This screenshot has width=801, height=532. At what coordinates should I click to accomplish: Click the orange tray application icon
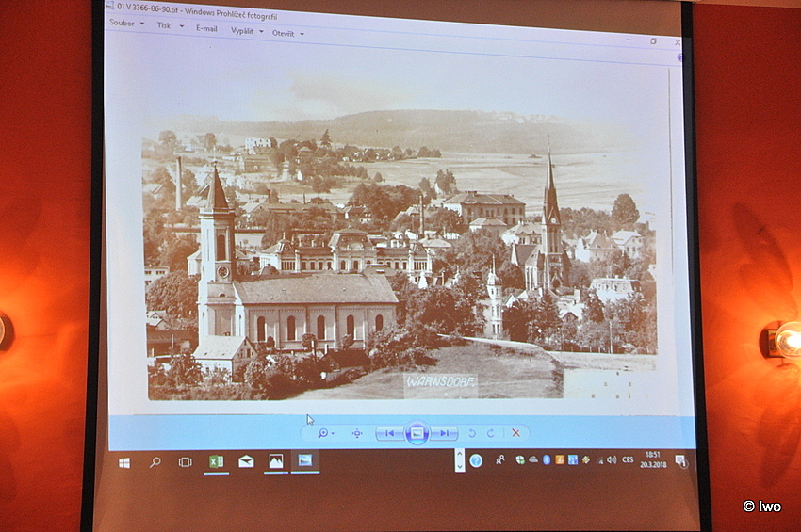click(x=560, y=460)
